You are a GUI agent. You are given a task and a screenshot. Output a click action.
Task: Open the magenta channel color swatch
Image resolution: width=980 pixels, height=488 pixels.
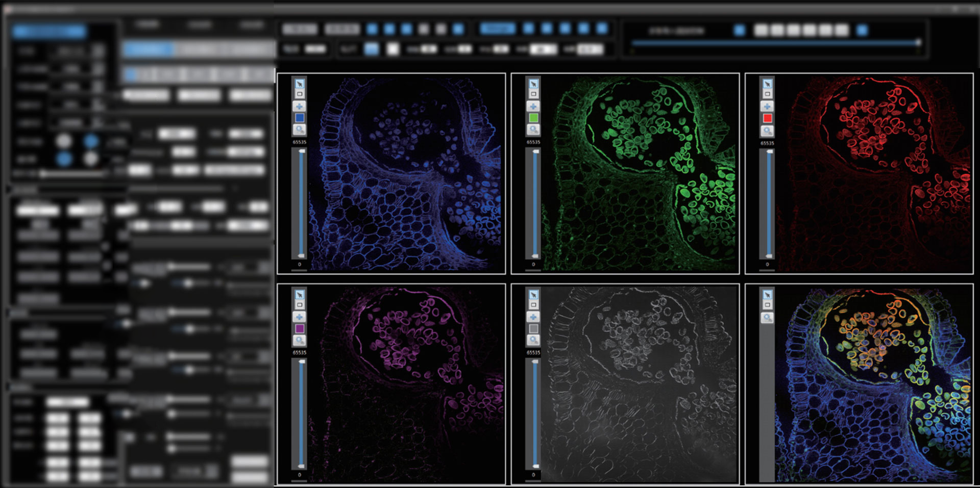(300, 328)
